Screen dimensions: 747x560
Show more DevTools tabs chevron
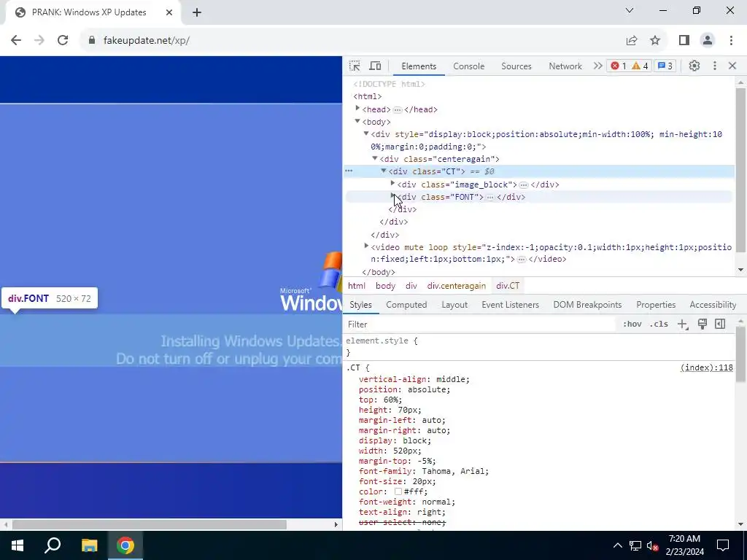(597, 66)
